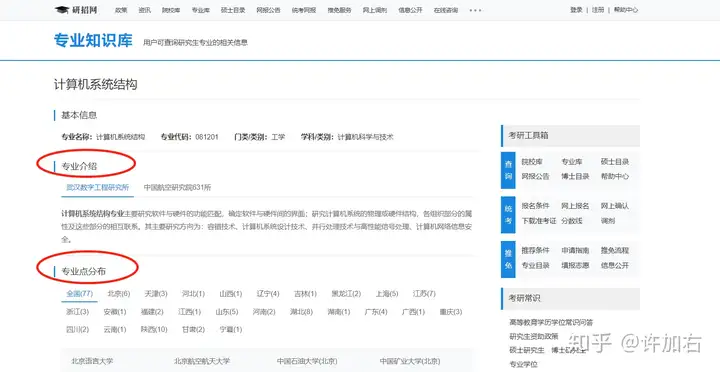This screenshot has height=372, width=720.
Task: Open 调剂 in the 统考 section
Action: 608,221
